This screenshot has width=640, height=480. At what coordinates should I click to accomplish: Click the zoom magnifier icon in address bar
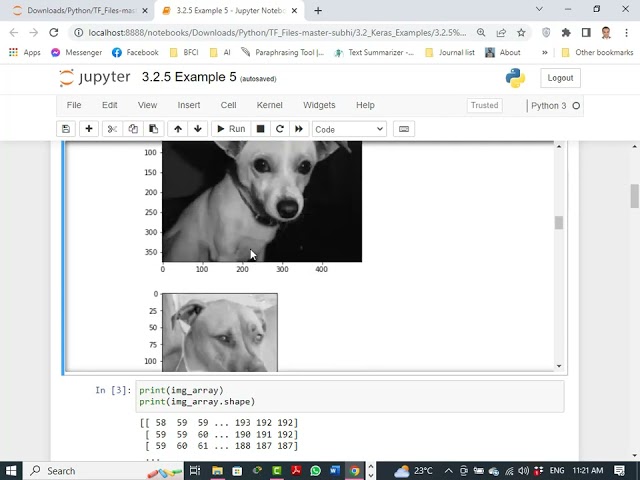[x=481, y=33]
